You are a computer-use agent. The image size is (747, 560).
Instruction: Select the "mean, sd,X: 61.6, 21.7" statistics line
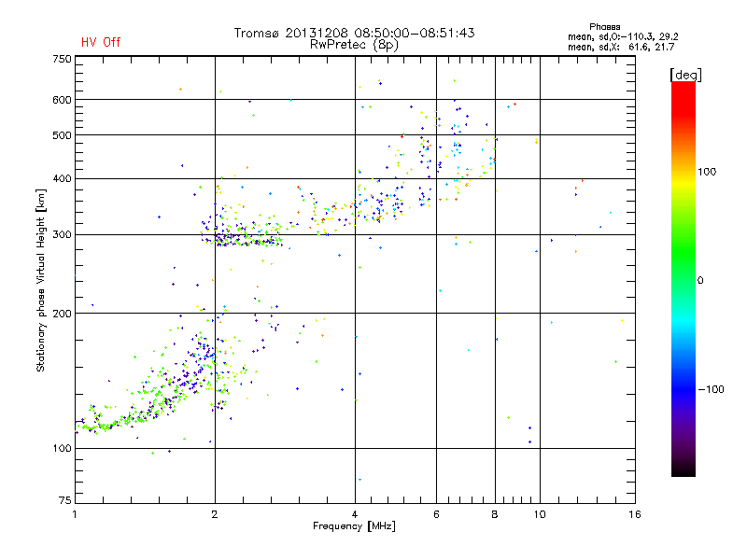coord(621,47)
